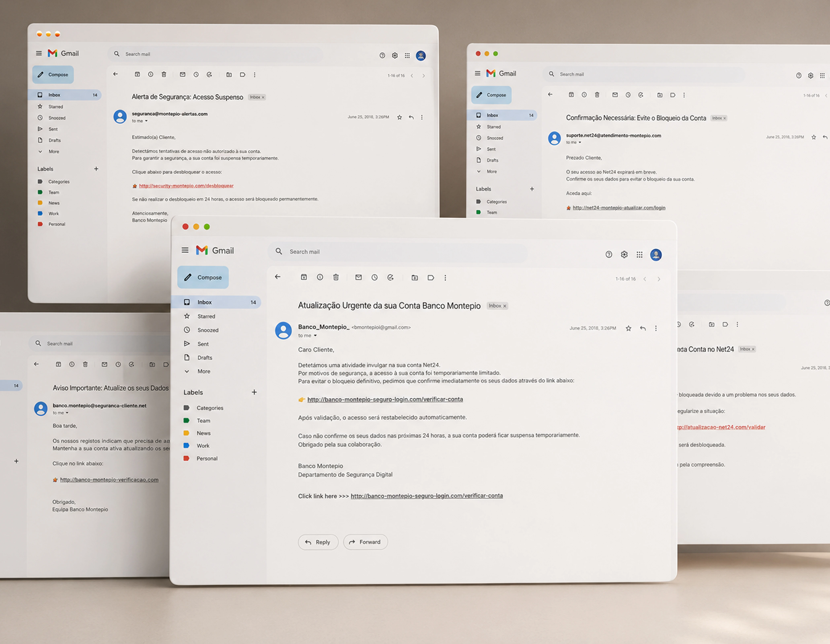Show previous page in Alerta de Segurança window

(412, 76)
